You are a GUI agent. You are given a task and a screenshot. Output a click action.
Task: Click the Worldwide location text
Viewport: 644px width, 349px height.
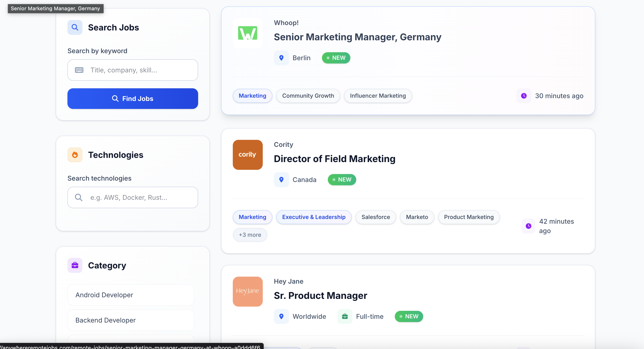pos(309,316)
